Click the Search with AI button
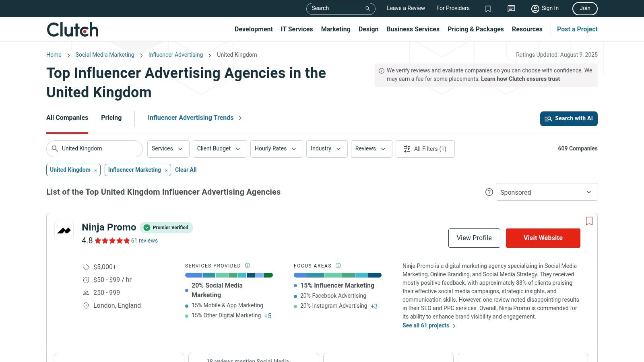Image resolution: width=644 pixels, height=362 pixels. point(569,119)
